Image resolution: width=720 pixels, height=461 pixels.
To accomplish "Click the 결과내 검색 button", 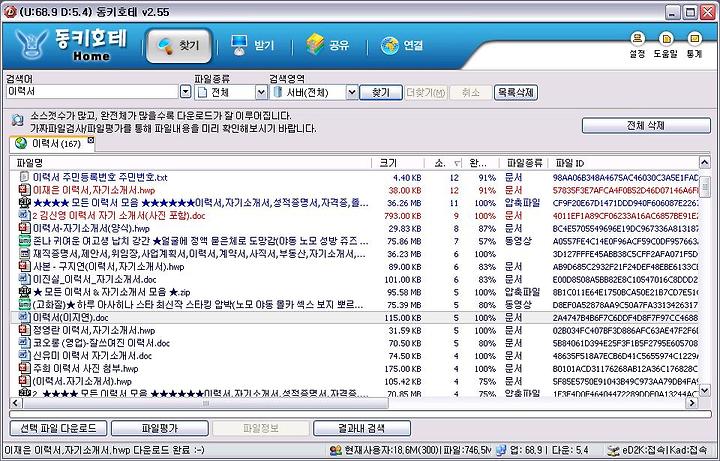I will [x=362, y=428].
